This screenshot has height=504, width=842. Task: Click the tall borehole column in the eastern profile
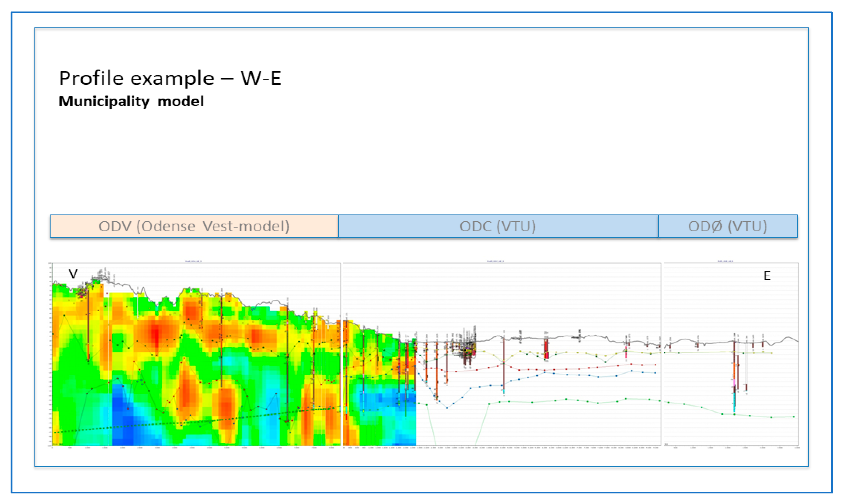pos(734,373)
